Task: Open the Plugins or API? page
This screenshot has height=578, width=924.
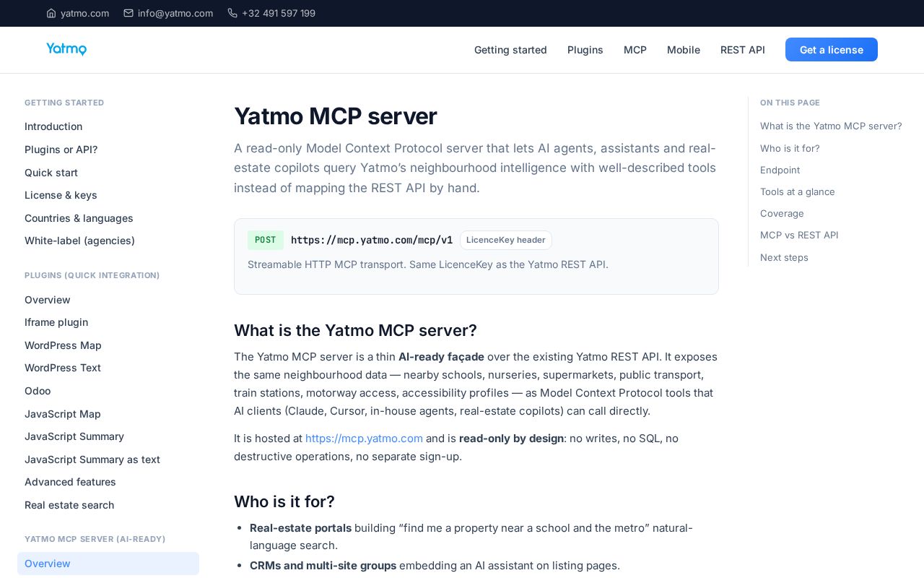Action: point(61,150)
